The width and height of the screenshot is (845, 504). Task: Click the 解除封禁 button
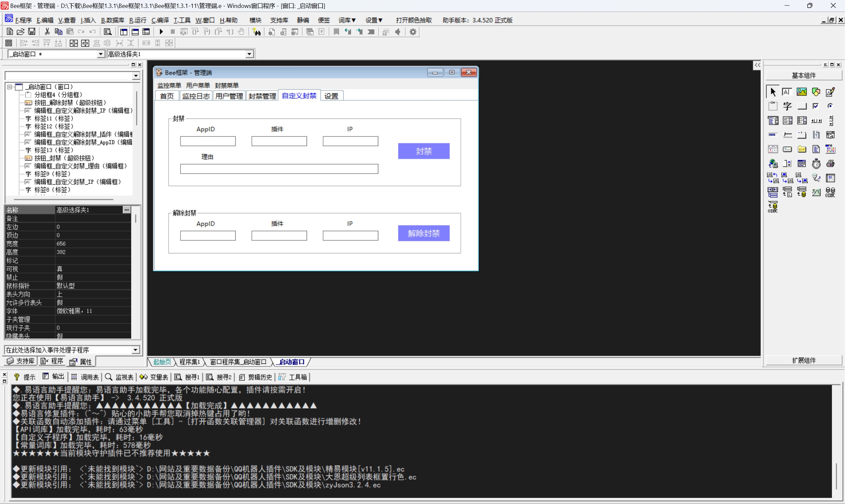point(423,233)
